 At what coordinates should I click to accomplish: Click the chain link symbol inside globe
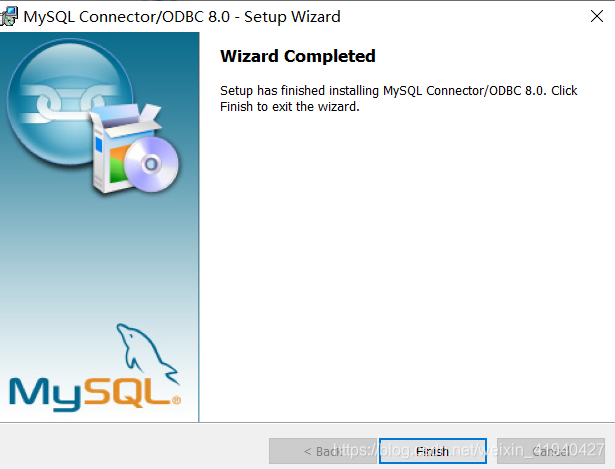click(x=67, y=103)
